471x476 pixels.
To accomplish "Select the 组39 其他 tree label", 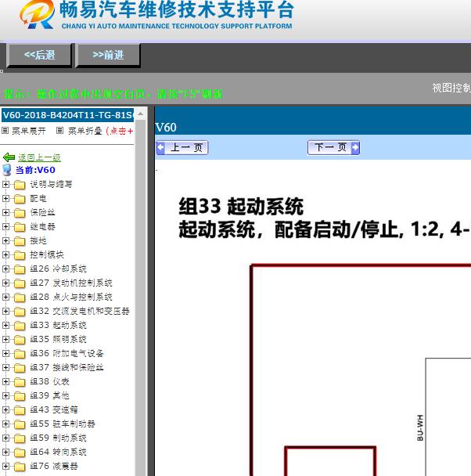I will (x=49, y=395).
